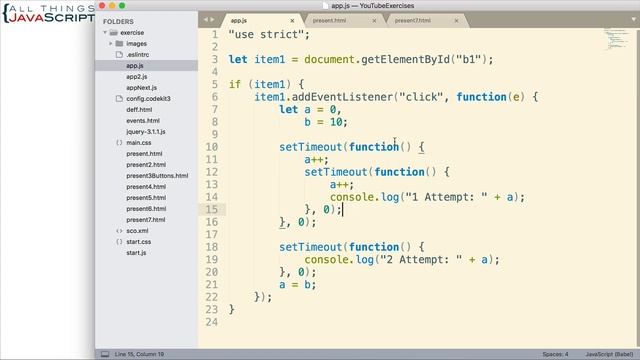This screenshot has height=360, width=640.
Task: Open config.codekit3 file
Action: [148, 98]
